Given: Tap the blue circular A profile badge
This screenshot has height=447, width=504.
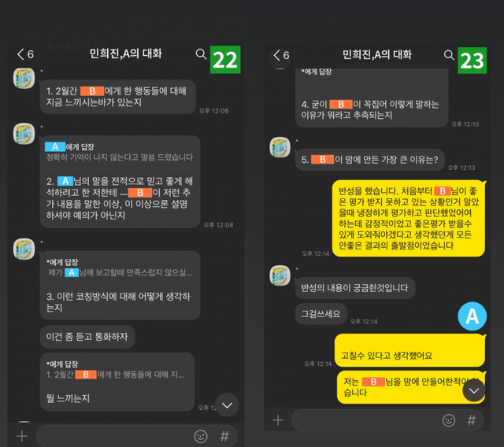Looking at the screenshot, I should (x=472, y=316).
